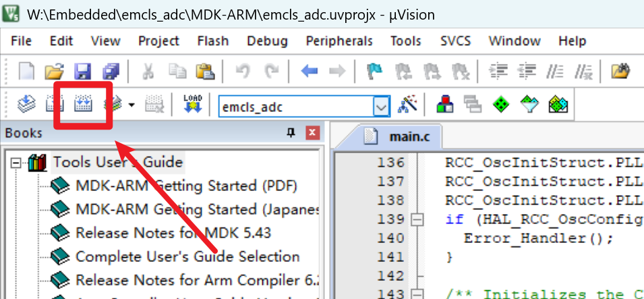Open the SVCS menu
This screenshot has height=299, width=644.
click(455, 40)
